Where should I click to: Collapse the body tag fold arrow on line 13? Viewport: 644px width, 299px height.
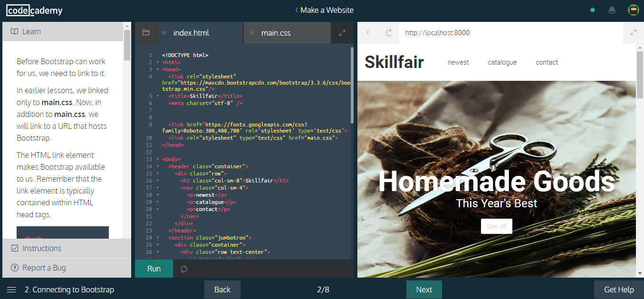click(157, 159)
